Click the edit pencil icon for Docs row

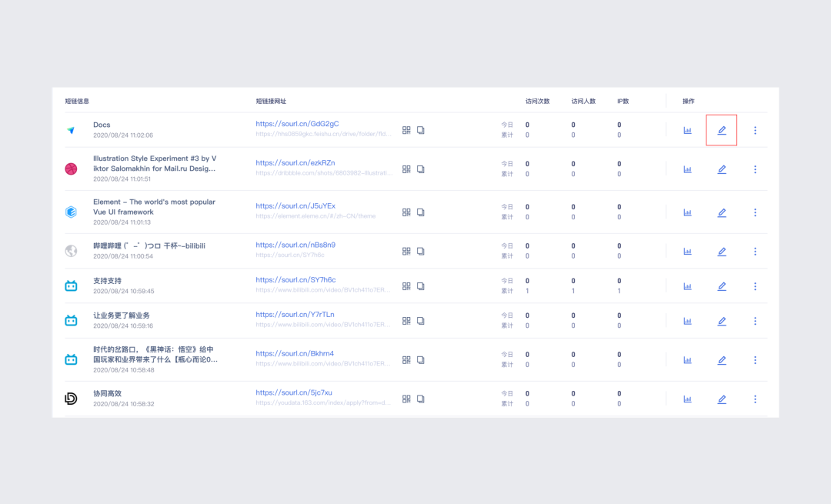point(722,130)
